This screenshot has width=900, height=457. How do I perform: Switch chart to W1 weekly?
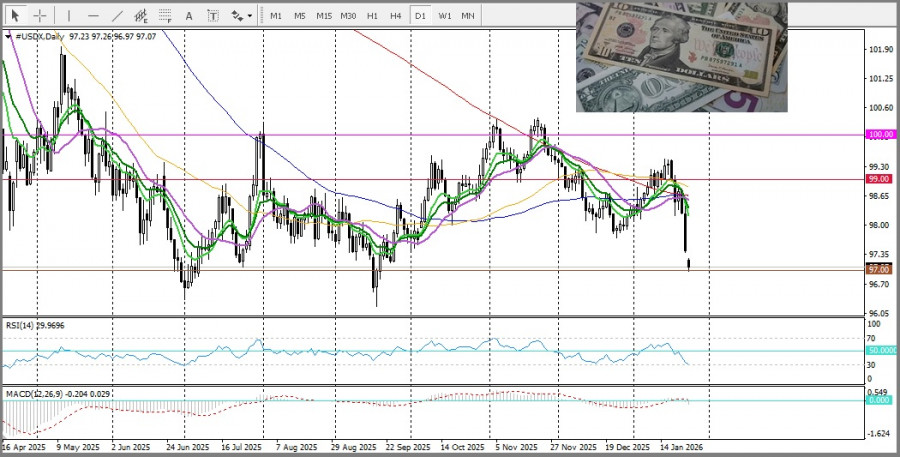click(x=444, y=16)
